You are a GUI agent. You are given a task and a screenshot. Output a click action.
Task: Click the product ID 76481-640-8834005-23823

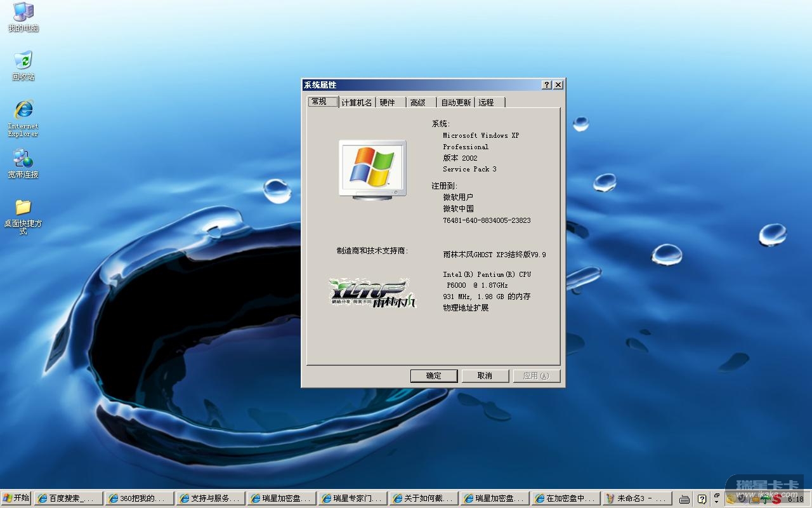tap(487, 220)
